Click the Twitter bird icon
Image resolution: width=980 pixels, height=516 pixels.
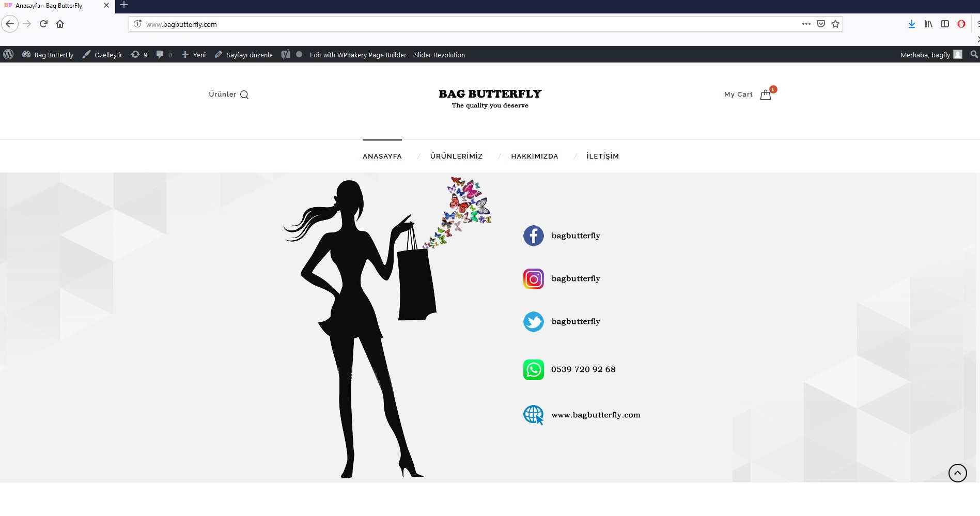click(x=533, y=322)
